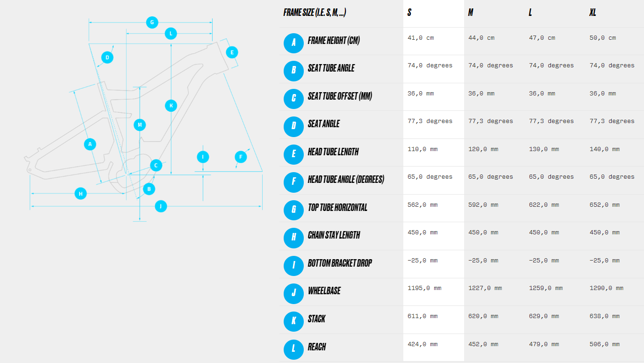Click the 'E' head tube marker on diagram
This screenshot has width=644, height=363.
point(232,52)
